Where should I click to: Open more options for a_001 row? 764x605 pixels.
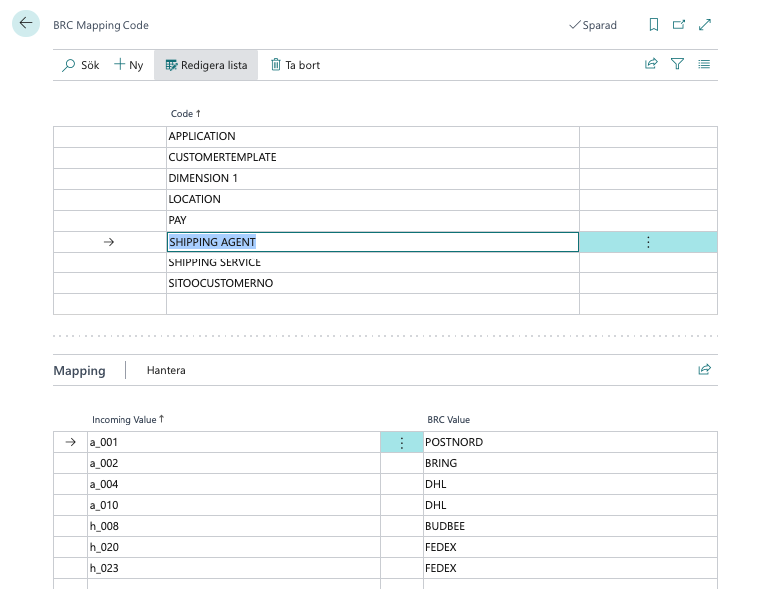click(x=402, y=442)
